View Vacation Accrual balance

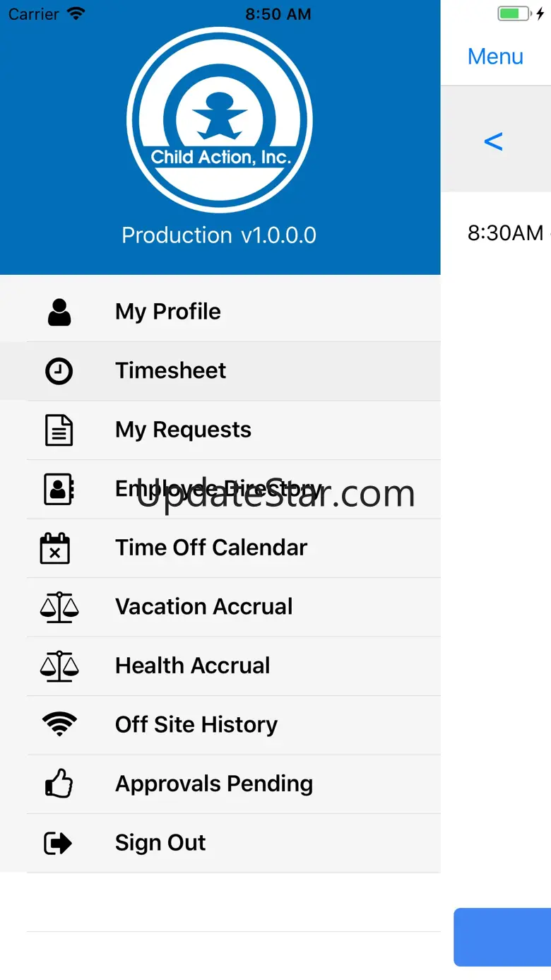point(203,606)
